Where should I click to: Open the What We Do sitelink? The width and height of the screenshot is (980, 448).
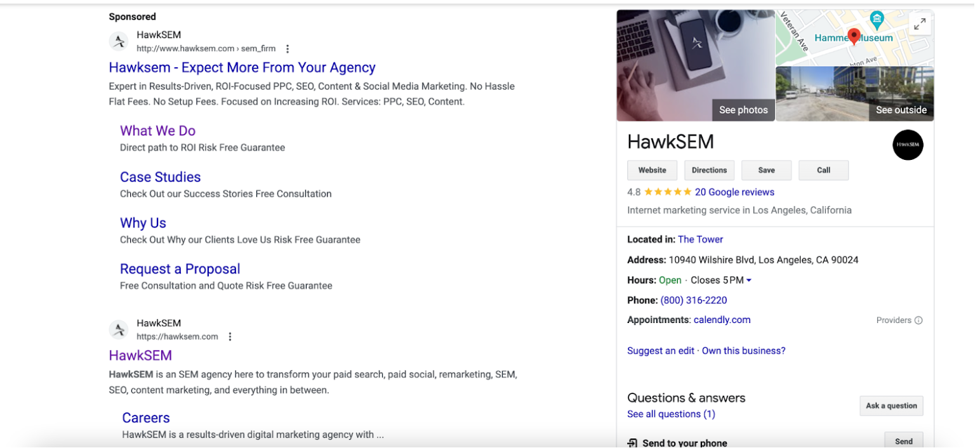(157, 131)
